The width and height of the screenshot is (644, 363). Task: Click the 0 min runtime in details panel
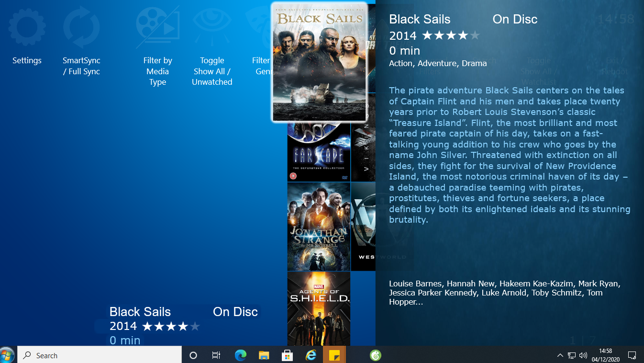404,51
